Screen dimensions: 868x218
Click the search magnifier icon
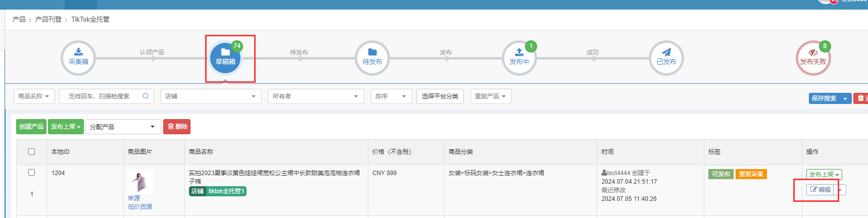point(146,96)
